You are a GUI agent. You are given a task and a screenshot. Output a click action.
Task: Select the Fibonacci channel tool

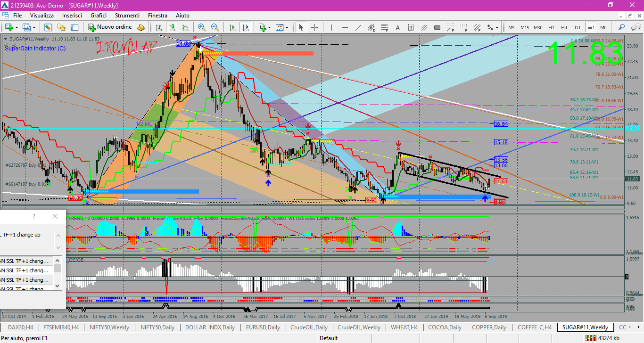coord(478,27)
